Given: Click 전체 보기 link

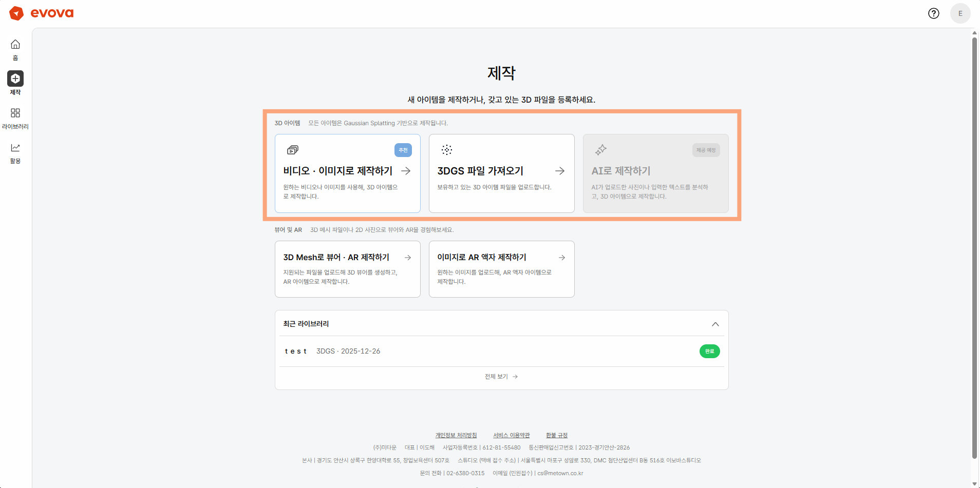Looking at the screenshot, I should pos(501,377).
